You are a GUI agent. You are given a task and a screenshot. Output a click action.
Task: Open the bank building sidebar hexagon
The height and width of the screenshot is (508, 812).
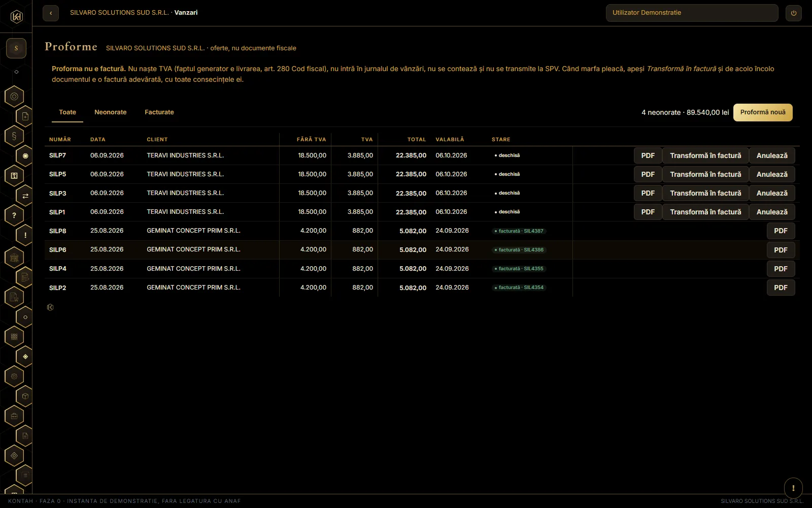coord(14,258)
